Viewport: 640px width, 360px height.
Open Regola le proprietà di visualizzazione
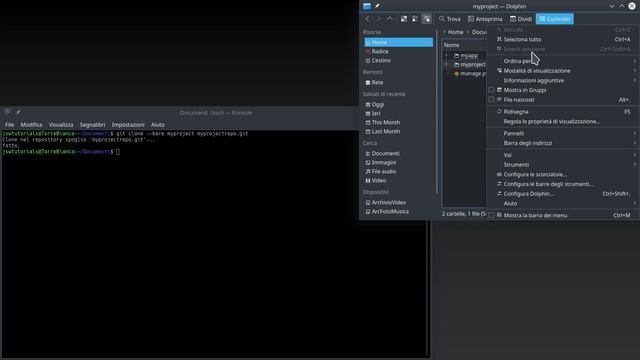click(x=563, y=121)
